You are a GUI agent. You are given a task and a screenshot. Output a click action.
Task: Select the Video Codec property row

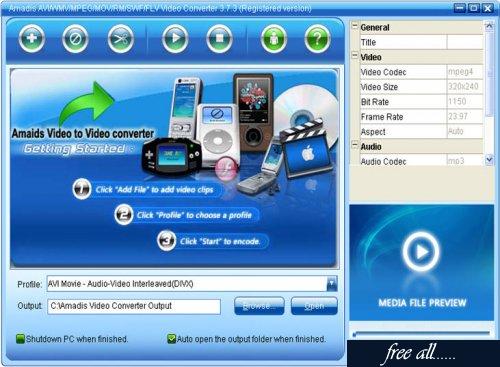click(421, 72)
